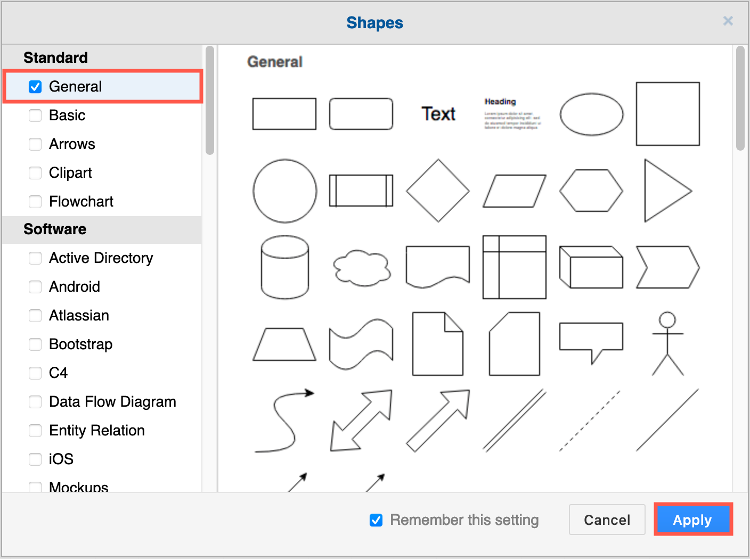Viewport: 750px width, 560px height.
Task: Select the Text shape
Action: [438, 114]
